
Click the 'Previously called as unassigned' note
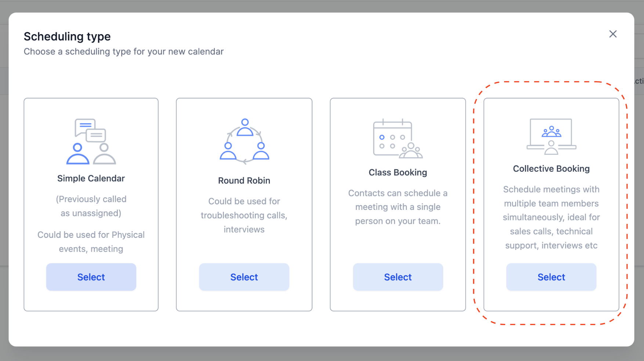coord(91,206)
